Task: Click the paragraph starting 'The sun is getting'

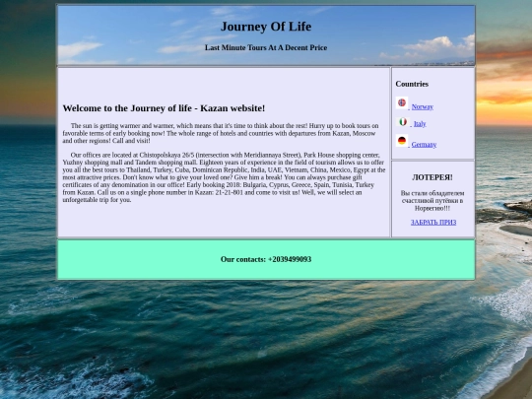Action: tap(221, 133)
